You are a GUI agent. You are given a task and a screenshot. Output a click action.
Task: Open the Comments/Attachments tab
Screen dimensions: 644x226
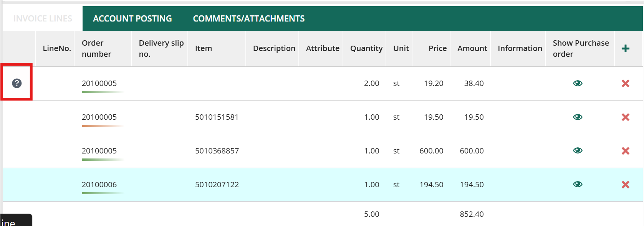coord(248,18)
